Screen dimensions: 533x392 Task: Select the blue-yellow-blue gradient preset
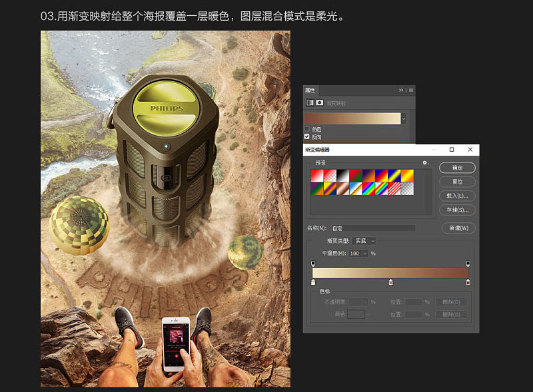pos(394,176)
